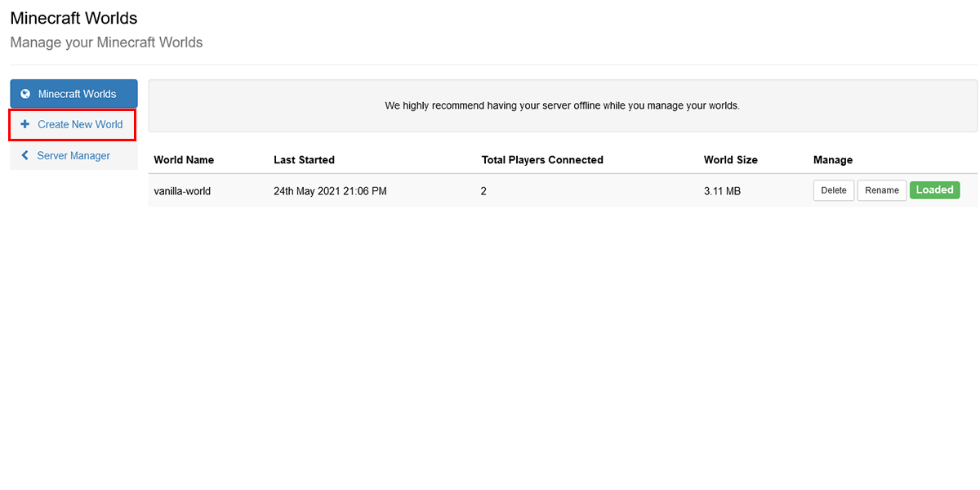Click the server offline recommendation notice
This screenshot has width=980, height=490.
pyautogui.click(x=563, y=105)
